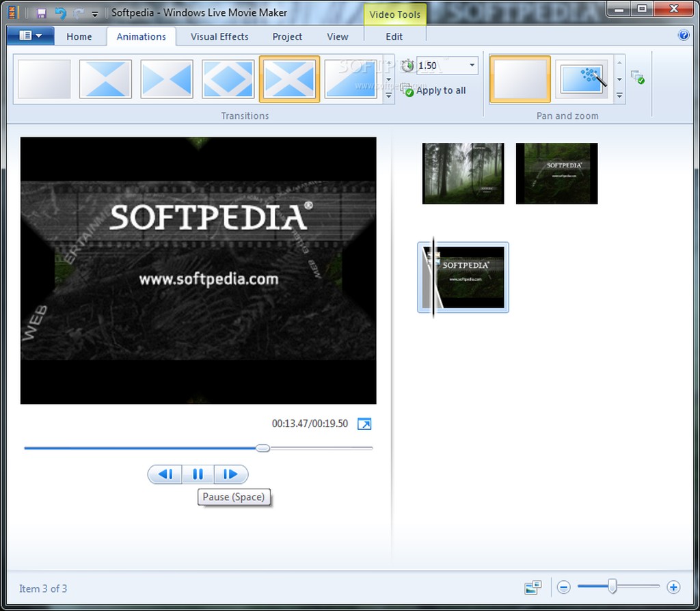This screenshot has width=700, height=611.
Task: Apply the horizontal bow tie transition
Action: pos(167,79)
